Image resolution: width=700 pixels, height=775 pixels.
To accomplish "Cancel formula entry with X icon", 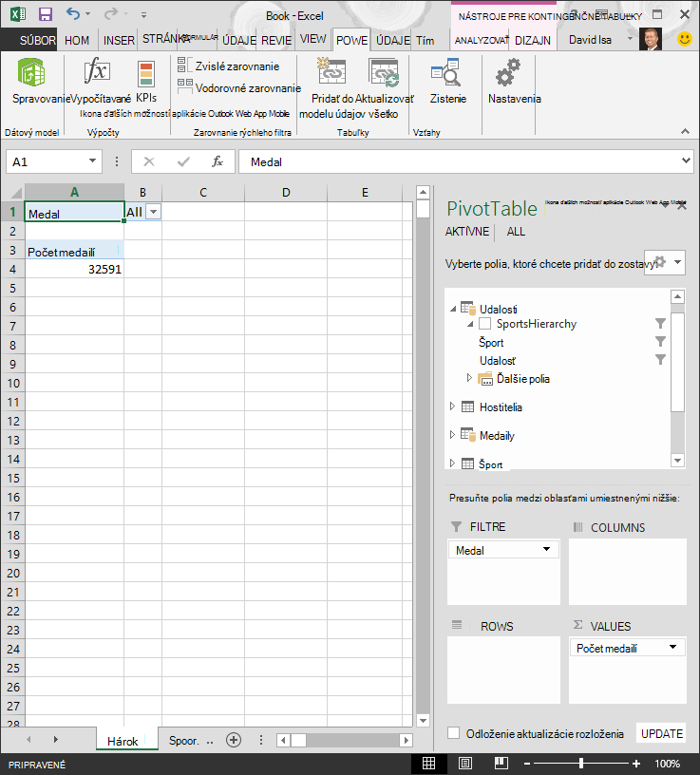I will point(149,161).
